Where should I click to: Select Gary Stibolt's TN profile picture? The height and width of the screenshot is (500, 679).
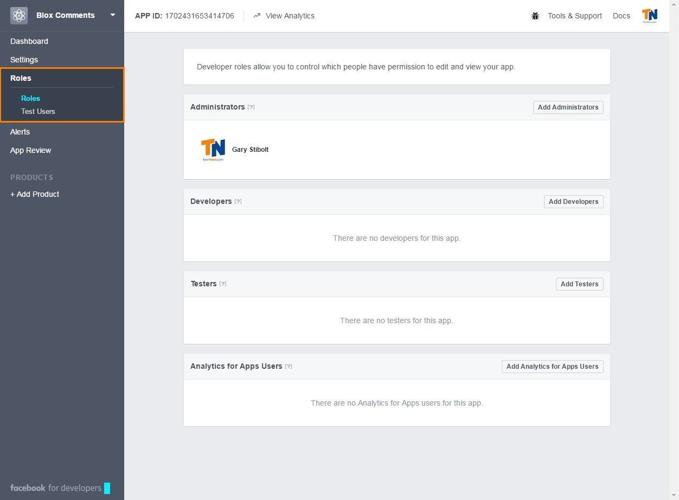click(x=213, y=150)
